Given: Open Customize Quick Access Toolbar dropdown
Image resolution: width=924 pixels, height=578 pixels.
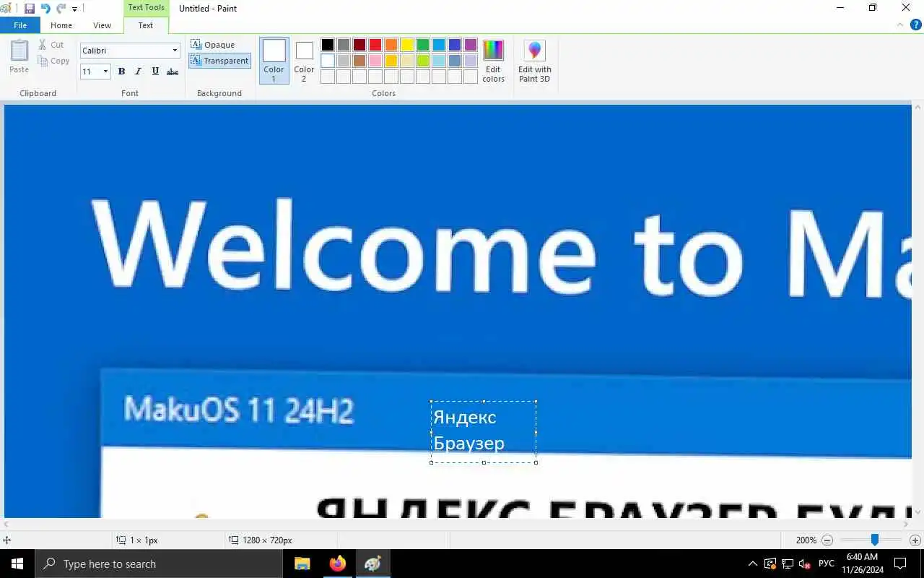Looking at the screenshot, I should click(74, 9).
